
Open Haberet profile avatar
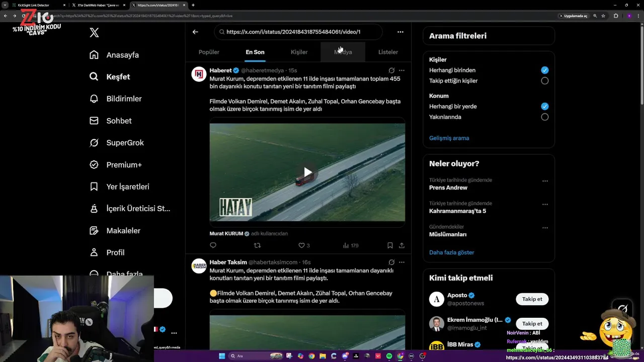click(199, 74)
